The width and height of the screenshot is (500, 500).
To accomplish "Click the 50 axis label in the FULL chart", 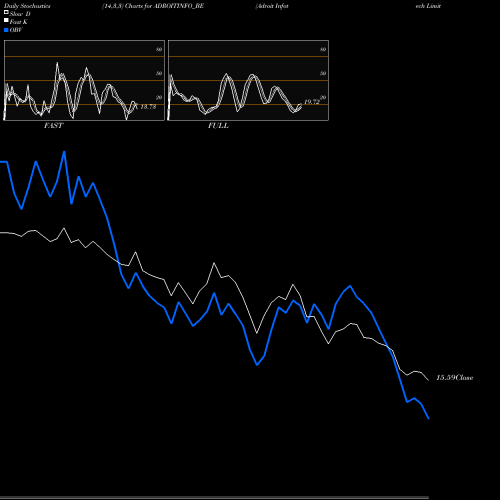I will click(323, 73).
